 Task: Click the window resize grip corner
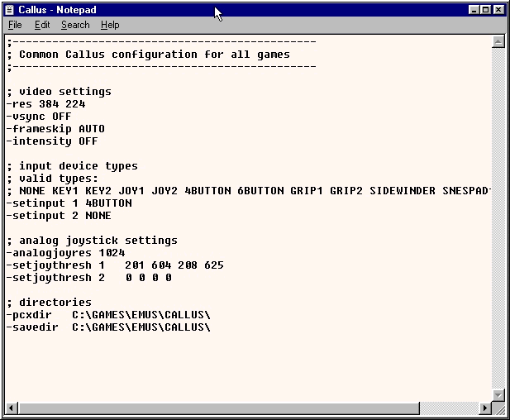click(x=498, y=408)
